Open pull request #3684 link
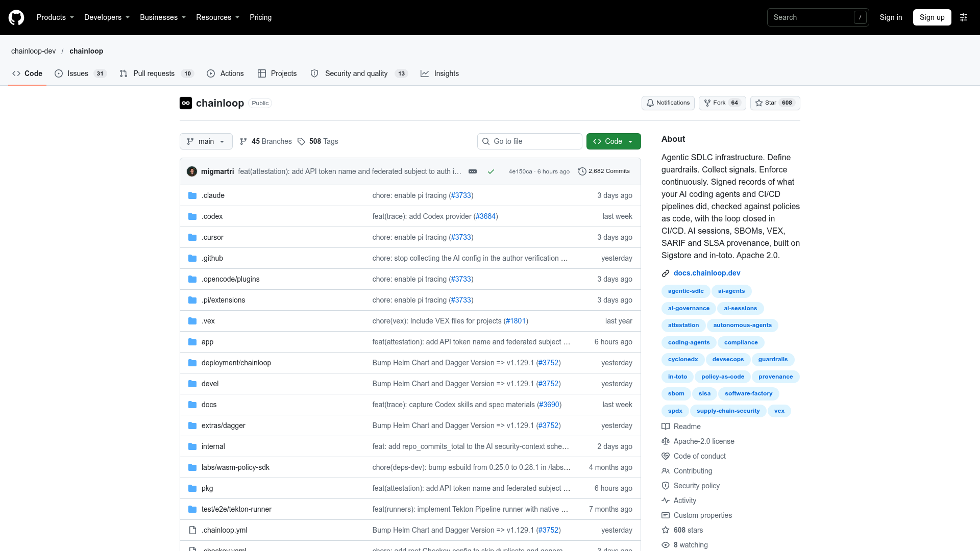 click(x=486, y=216)
